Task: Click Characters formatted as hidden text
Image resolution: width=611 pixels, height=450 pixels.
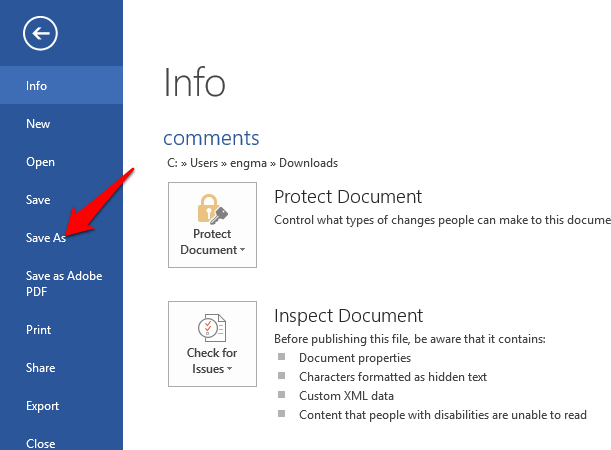Action: pos(393,377)
